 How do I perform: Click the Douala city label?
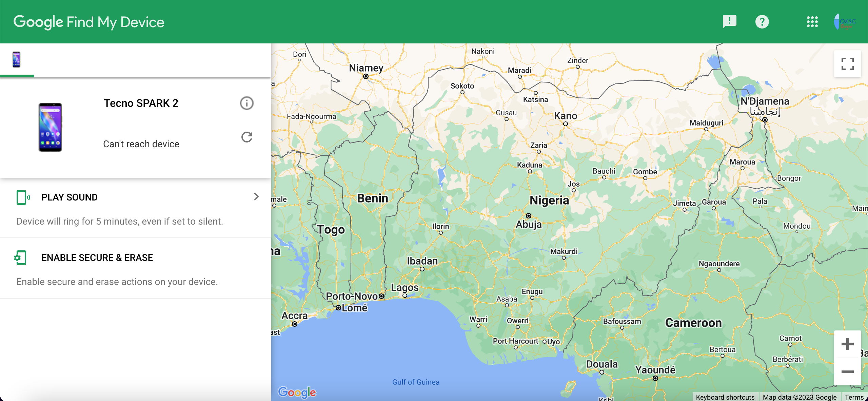tap(602, 364)
